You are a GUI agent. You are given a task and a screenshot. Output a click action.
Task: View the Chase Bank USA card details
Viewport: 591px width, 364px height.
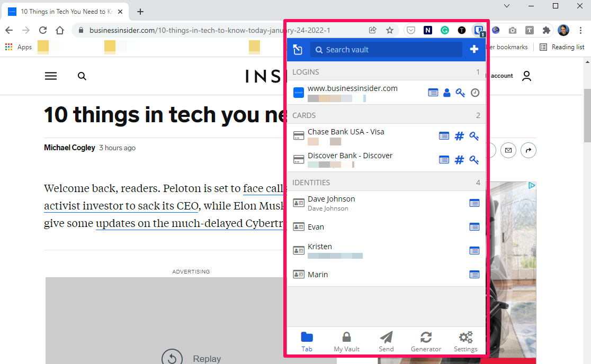(444, 136)
